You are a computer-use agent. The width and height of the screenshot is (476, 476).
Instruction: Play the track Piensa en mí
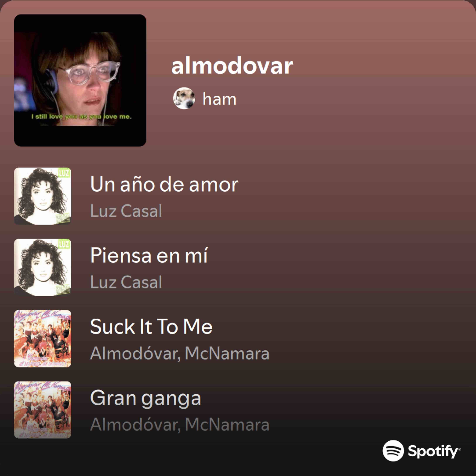click(x=149, y=255)
